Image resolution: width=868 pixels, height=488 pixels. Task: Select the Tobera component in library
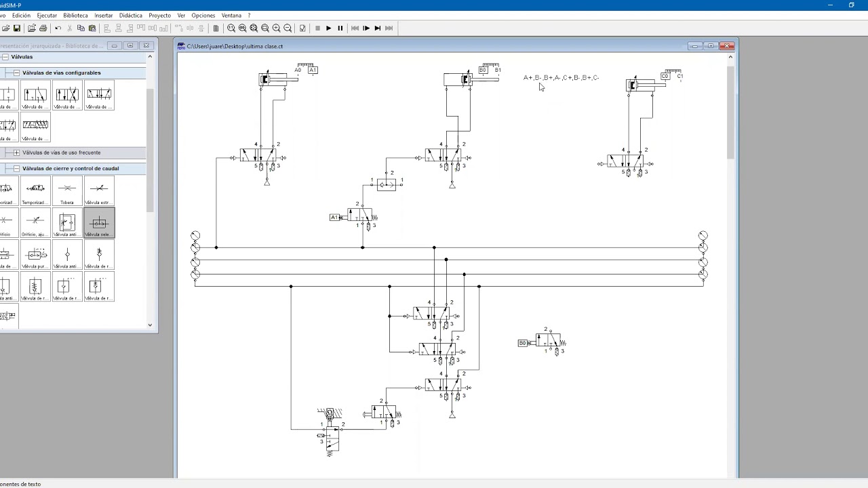pyautogui.click(x=67, y=191)
